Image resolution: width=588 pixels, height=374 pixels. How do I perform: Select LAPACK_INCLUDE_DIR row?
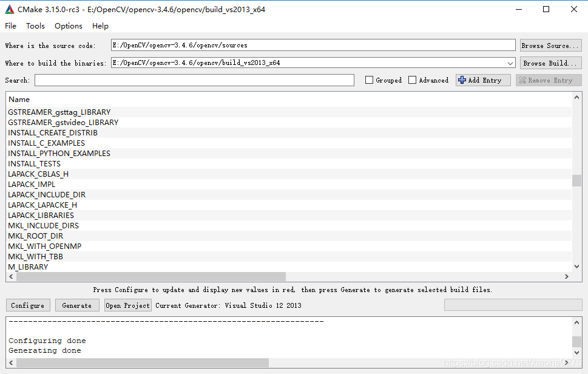289,195
